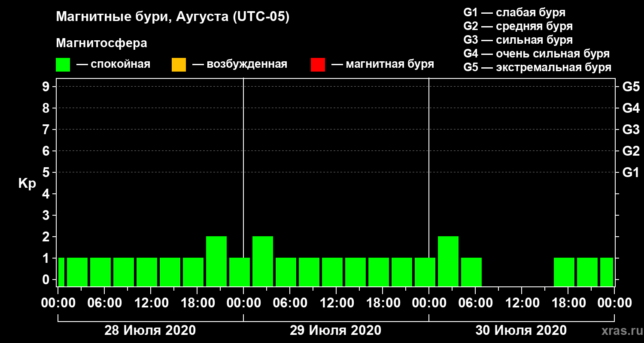
Task: Click the 'Kp' axis title
Action: [27, 184]
